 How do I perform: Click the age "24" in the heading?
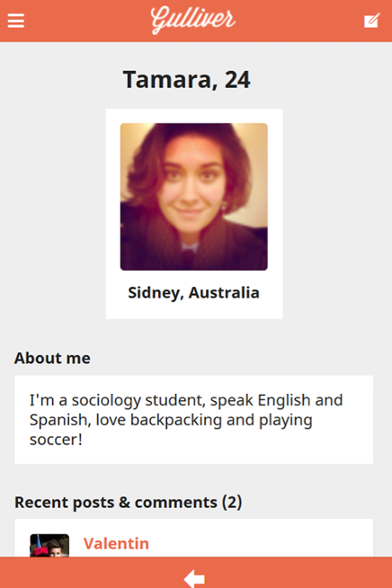(x=237, y=79)
